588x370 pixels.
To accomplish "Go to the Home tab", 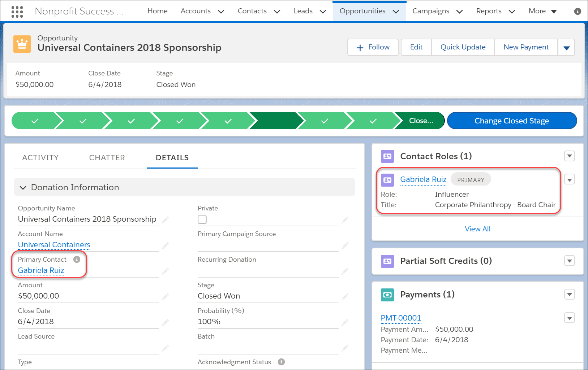I will tap(158, 11).
